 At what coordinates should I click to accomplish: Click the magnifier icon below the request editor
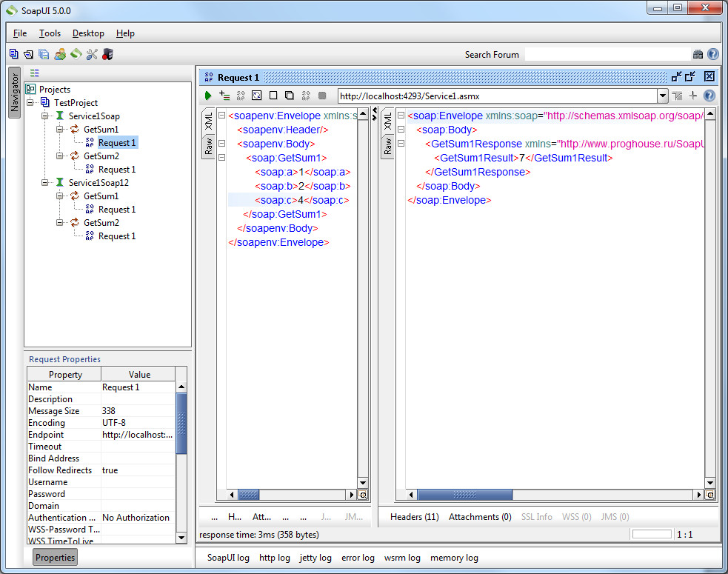point(363,495)
